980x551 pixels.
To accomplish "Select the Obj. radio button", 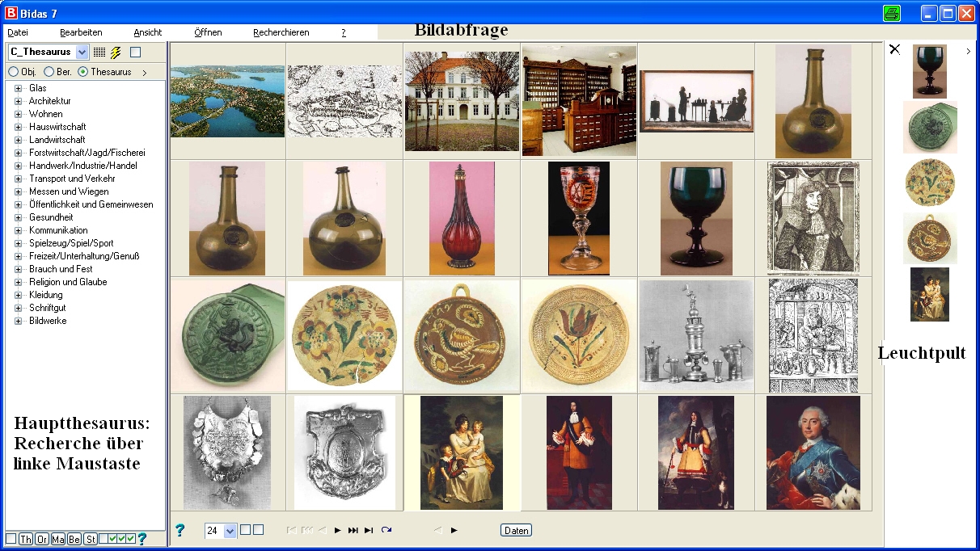I will (x=13, y=72).
